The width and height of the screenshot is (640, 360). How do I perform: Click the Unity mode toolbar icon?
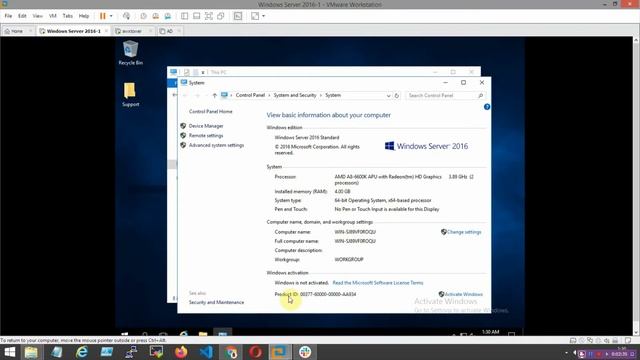tap(221, 16)
